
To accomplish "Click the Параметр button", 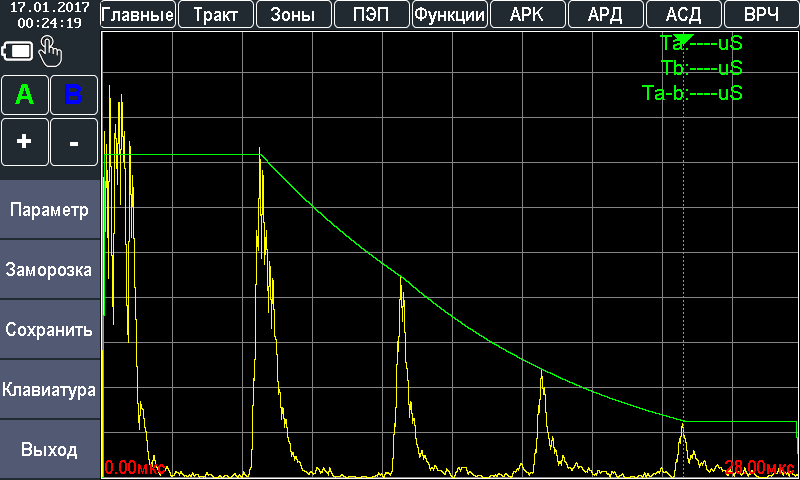I will pyautogui.click(x=50, y=211).
